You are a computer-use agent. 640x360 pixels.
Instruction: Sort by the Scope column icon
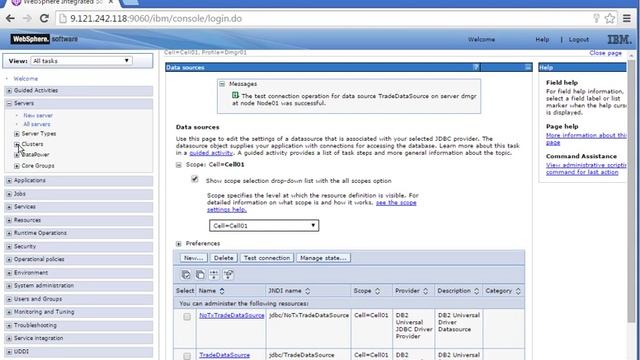coord(377,291)
